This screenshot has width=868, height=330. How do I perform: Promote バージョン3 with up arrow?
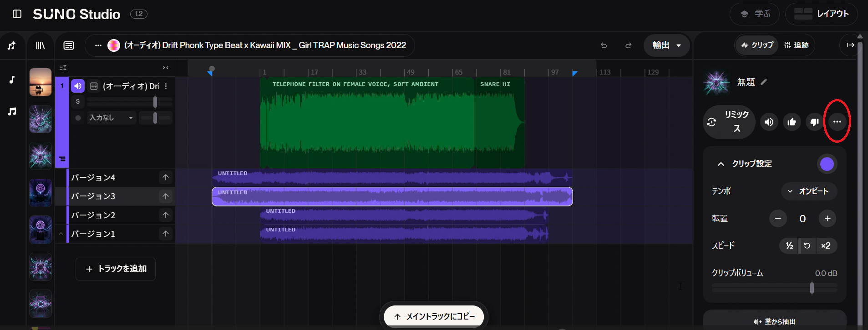pyautogui.click(x=166, y=196)
